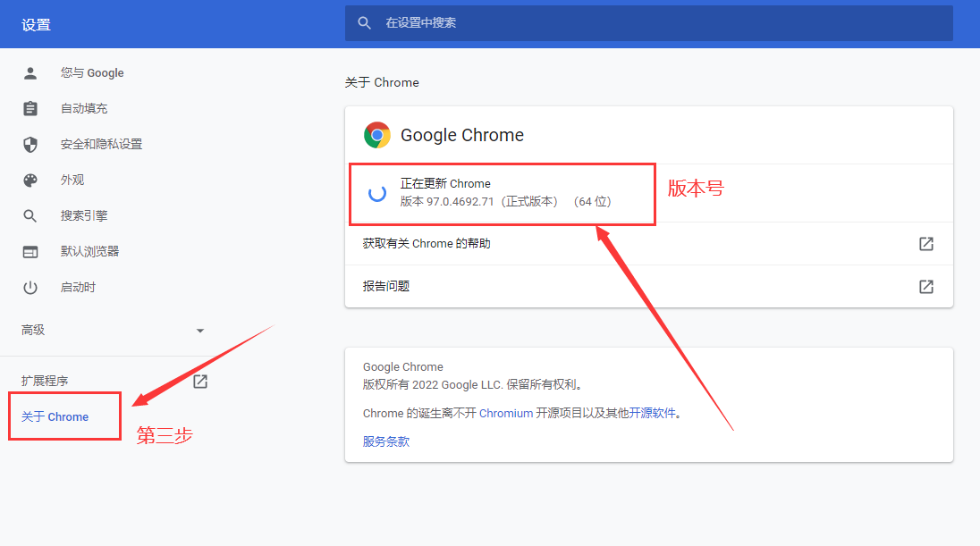
Task: Open 获取有关 Chrome 的帮助
Action: [649, 244]
